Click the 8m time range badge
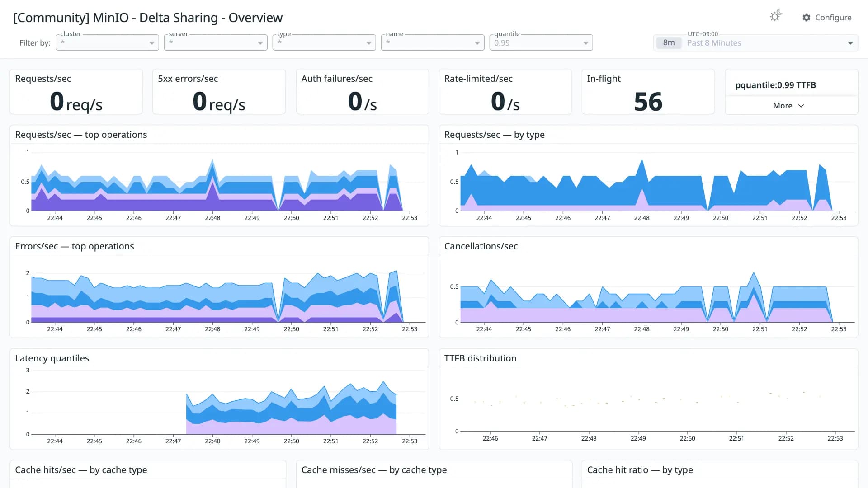The width and height of the screenshot is (868, 488). (x=669, y=43)
